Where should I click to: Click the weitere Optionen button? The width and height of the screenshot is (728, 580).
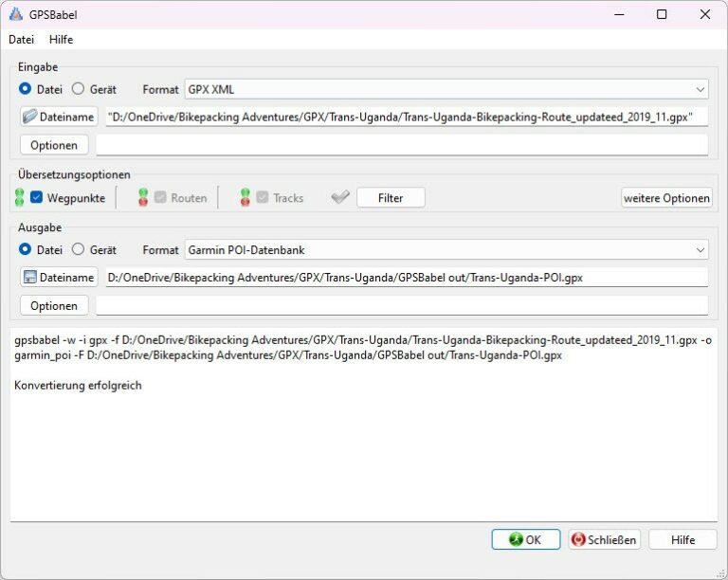[x=666, y=198]
